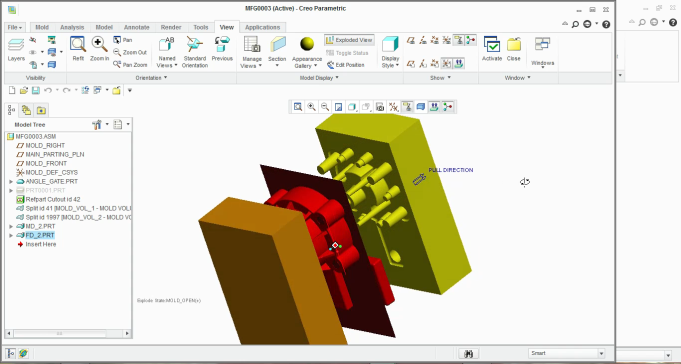The height and width of the screenshot is (364, 681).
Task: Open the Favorites tab icon in navigator
Action: pyautogui.click(x=41, y=110)
